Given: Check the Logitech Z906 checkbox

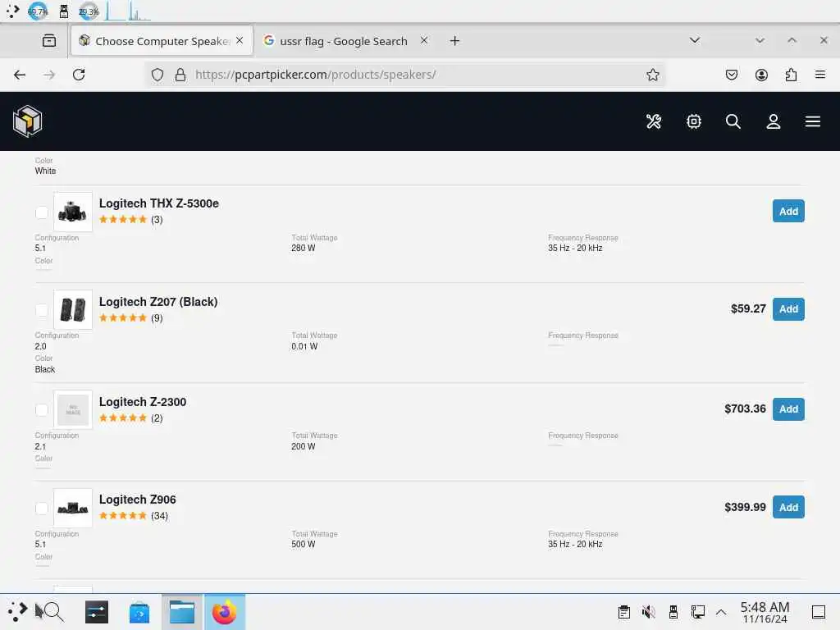Looking at the screenshot, I should pyautogui.click(x=42, y=509).
